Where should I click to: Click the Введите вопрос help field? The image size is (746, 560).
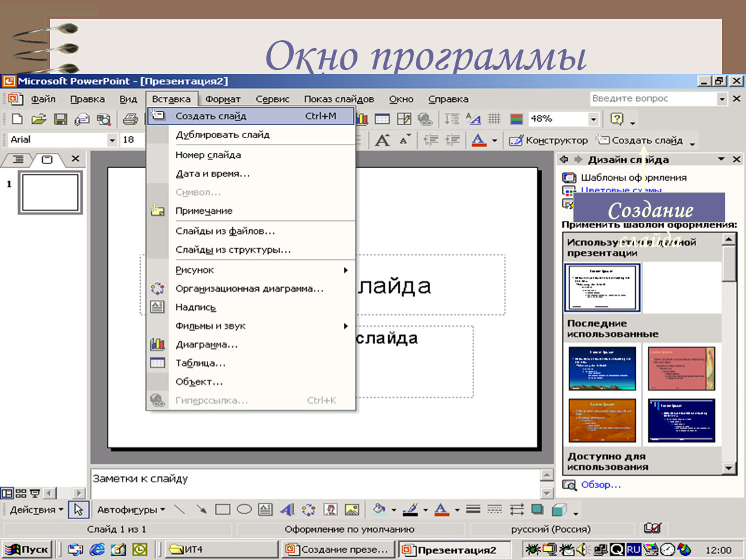coord(653,99)
